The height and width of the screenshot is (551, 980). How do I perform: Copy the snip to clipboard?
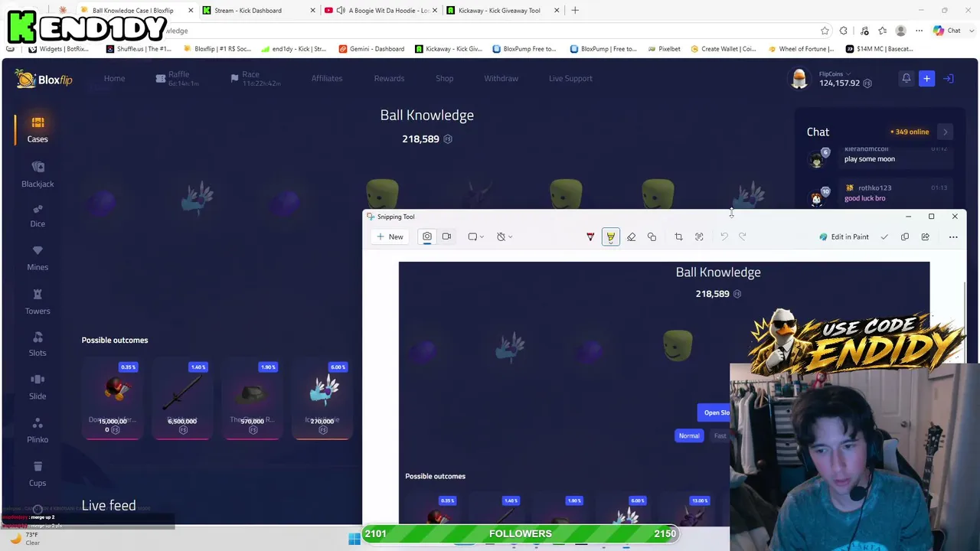coord(905,237)
